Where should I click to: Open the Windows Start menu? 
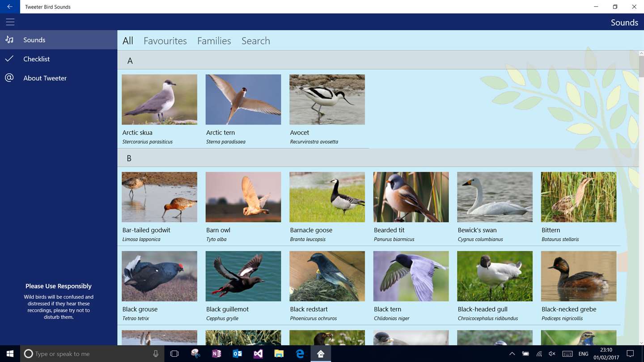point(10,354)
